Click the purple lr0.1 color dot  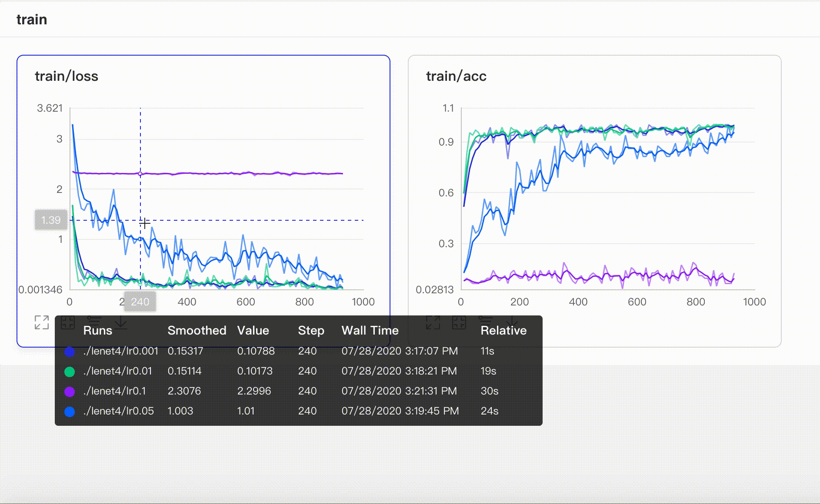(x=70, y=391)
